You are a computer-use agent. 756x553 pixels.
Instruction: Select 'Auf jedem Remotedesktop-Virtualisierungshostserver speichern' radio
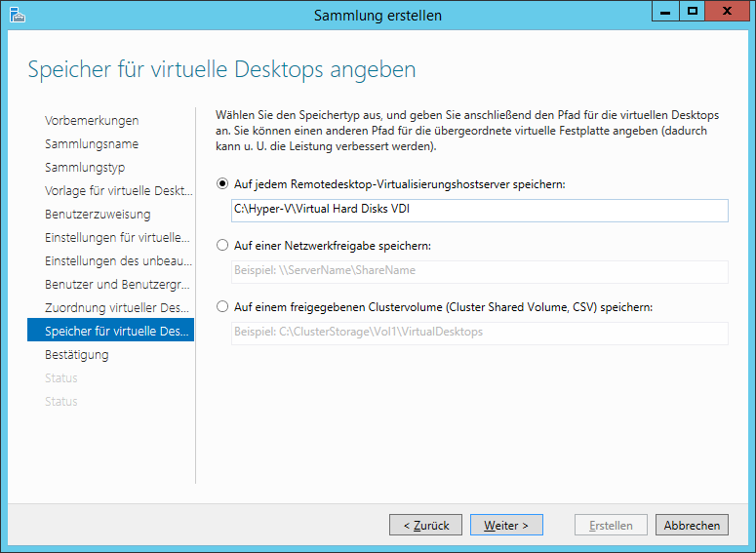click(x=221, y=184)
